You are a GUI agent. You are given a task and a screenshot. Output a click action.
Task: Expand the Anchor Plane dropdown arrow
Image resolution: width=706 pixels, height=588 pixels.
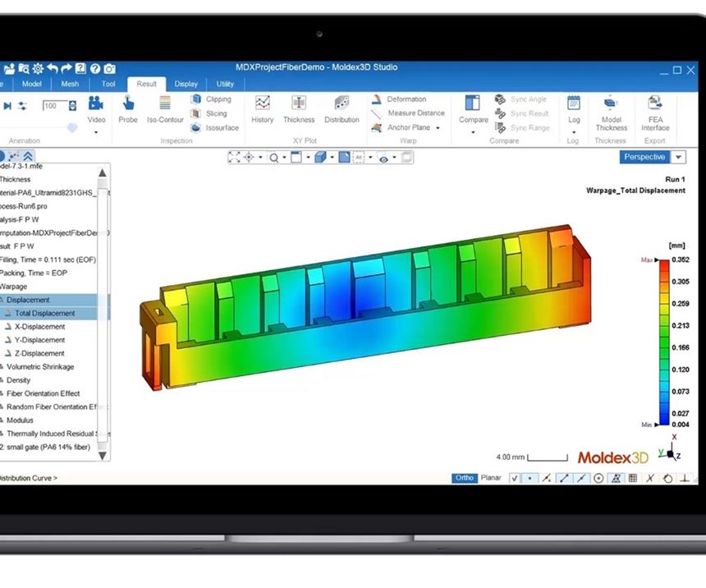tap(438, 128)
